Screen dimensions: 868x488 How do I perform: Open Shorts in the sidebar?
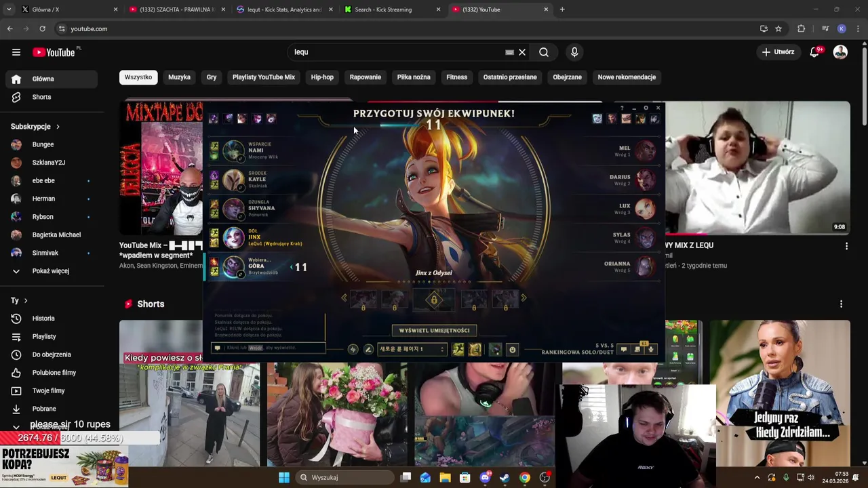[52, 97]
